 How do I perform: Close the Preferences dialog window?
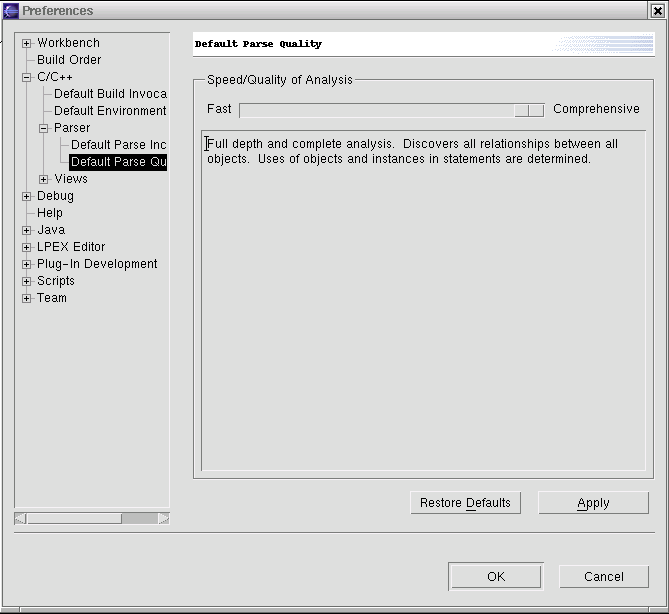[655, 11]
